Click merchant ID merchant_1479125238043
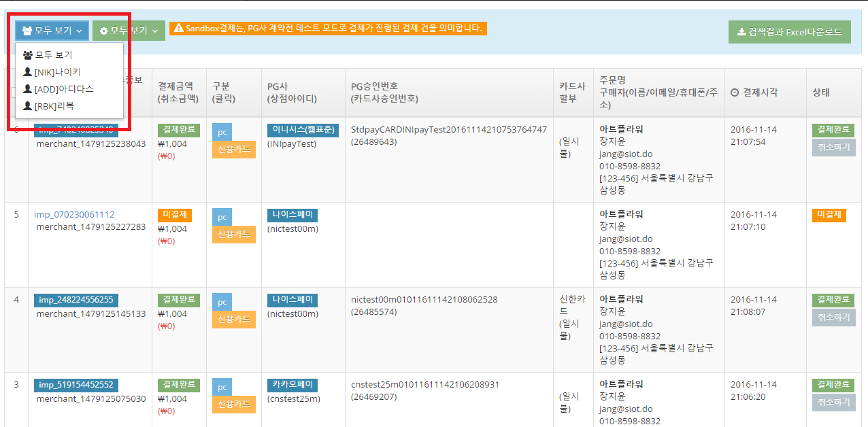Screen dimensions: 868x427 91,144
